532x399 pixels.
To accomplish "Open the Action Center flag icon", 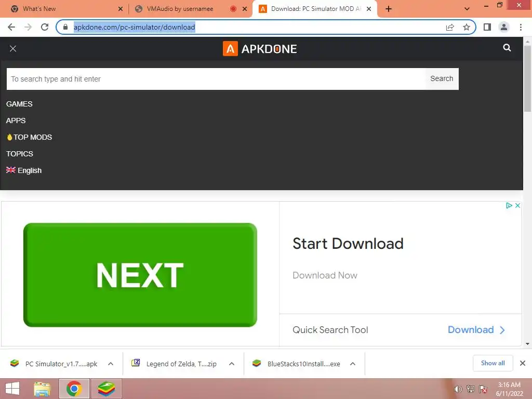I will [483, 389].
